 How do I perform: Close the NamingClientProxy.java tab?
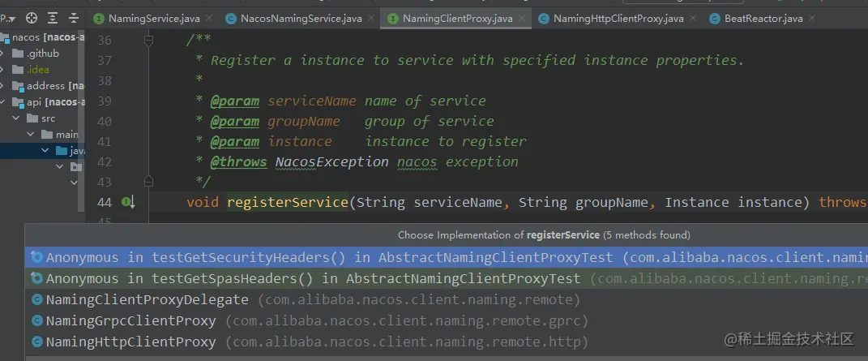521,19
